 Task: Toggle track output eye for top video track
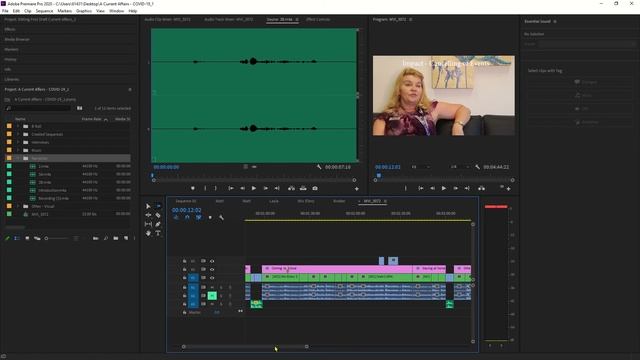tap(212, 261)
